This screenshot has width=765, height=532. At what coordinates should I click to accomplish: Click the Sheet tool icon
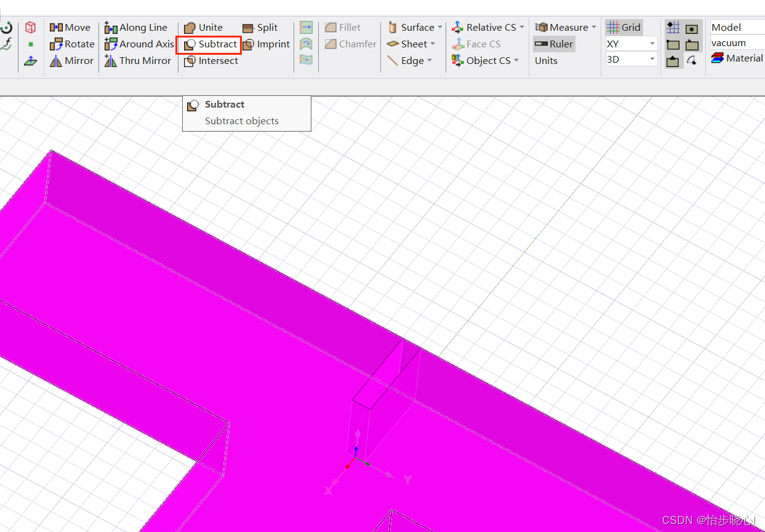[393, 44]
